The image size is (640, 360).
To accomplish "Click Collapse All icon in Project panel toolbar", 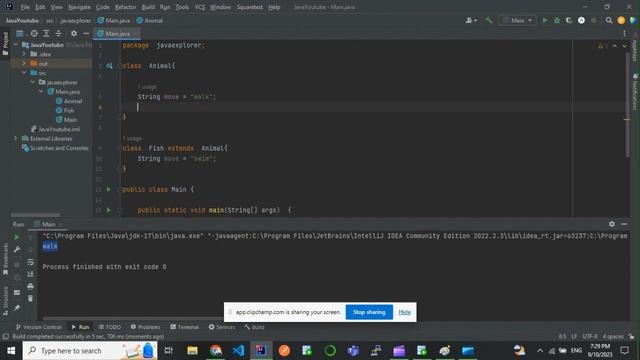I will point(58,33).
